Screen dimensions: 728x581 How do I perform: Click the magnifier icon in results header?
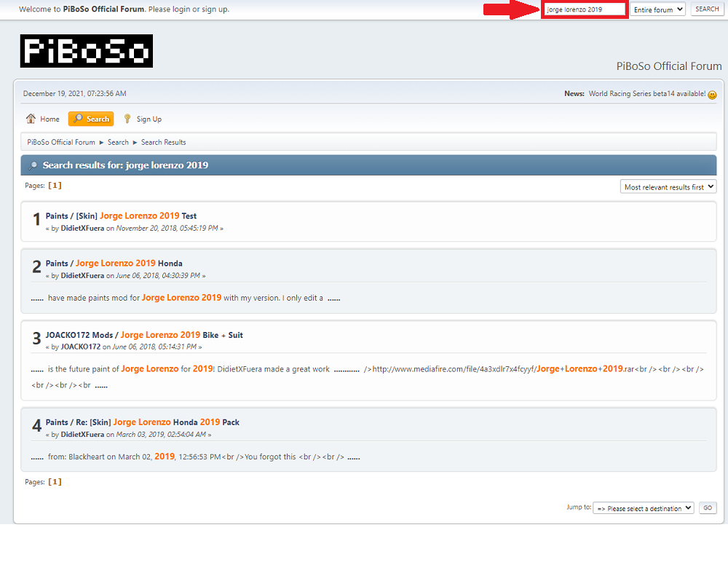[33, 165]
